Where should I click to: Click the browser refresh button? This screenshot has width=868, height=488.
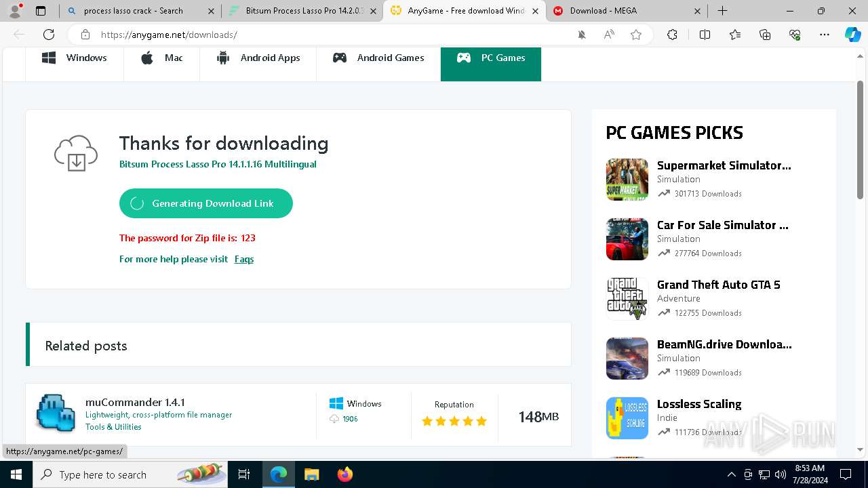pos(49,35)
